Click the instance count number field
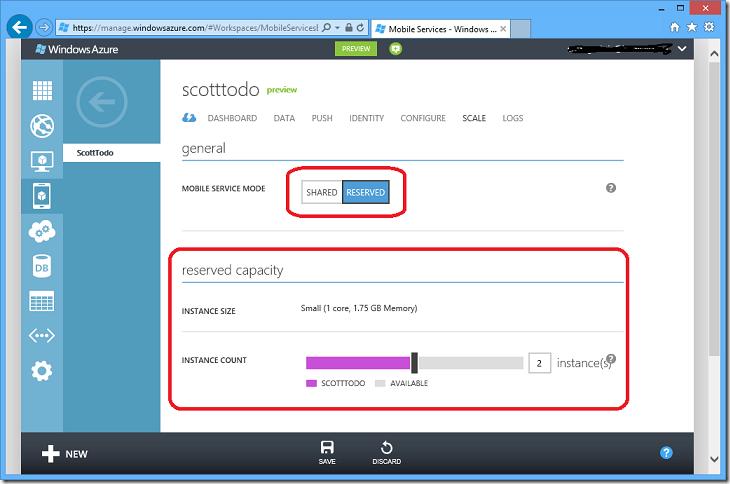730x484 pixels. click(540, 363)
